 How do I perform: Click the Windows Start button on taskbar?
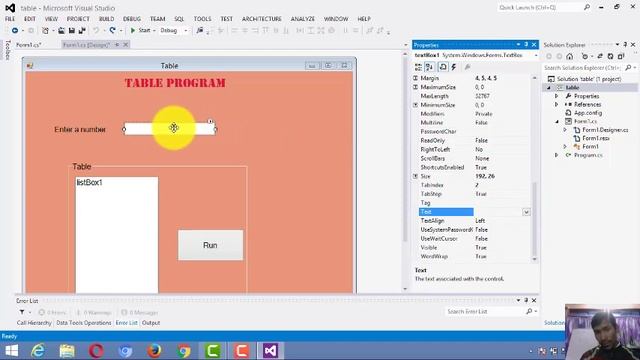[11, 351]
